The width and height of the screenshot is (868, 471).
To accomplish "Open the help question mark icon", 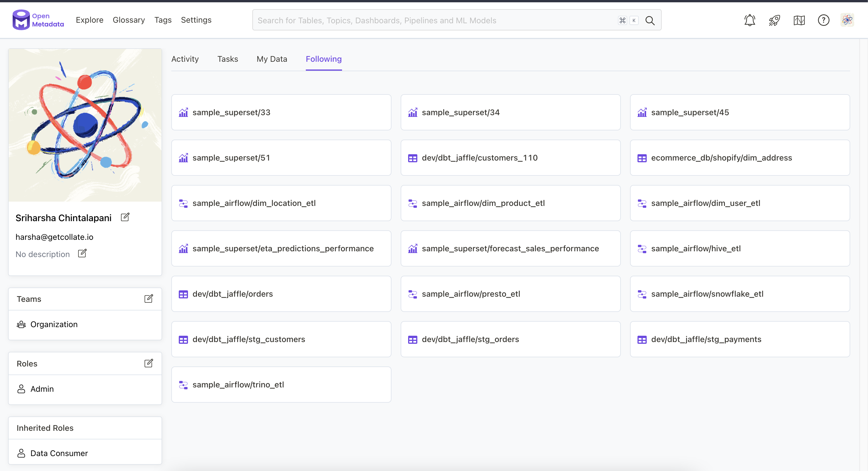I will (x=823, y=20).
